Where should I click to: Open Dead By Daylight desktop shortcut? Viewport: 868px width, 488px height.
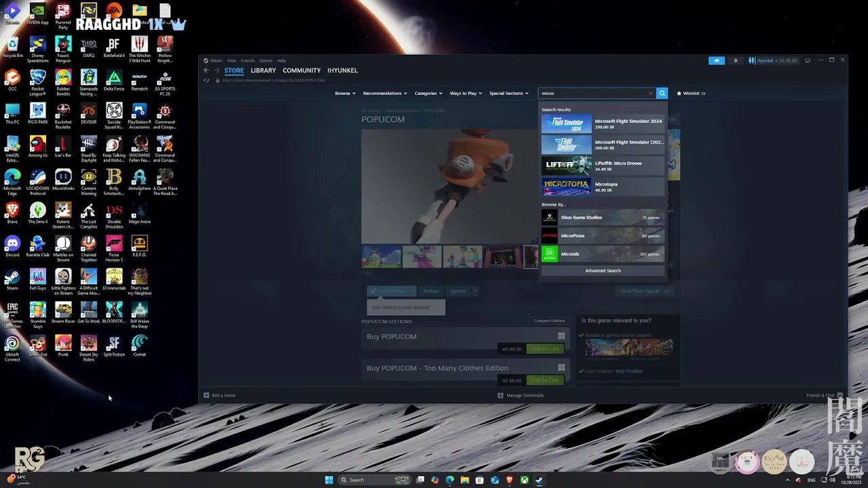88,148
